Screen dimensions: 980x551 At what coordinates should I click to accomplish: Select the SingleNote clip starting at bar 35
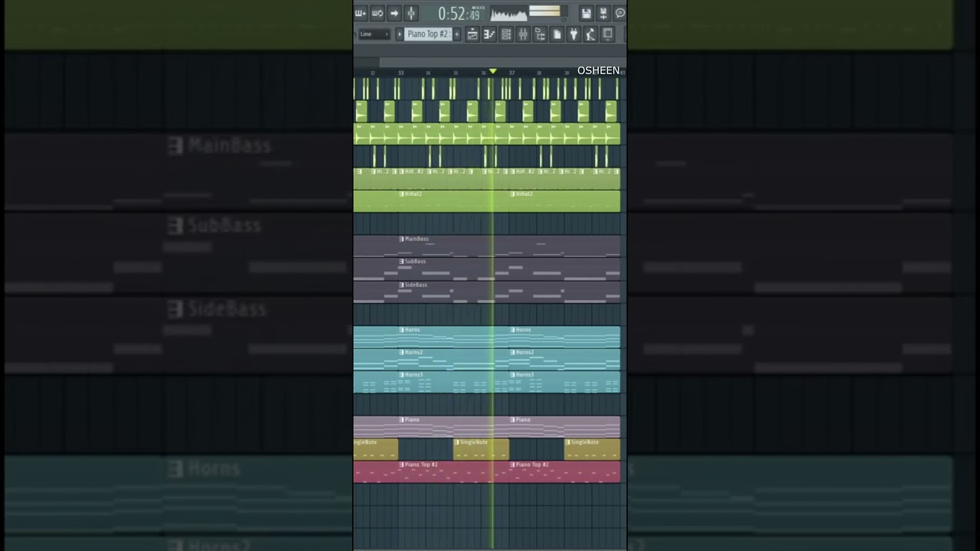[x=481, y=449]
